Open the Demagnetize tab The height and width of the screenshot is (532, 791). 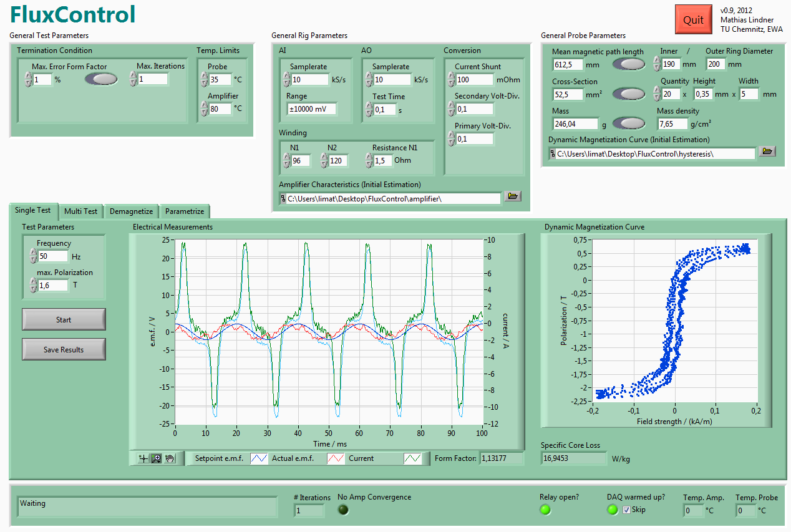131,211
